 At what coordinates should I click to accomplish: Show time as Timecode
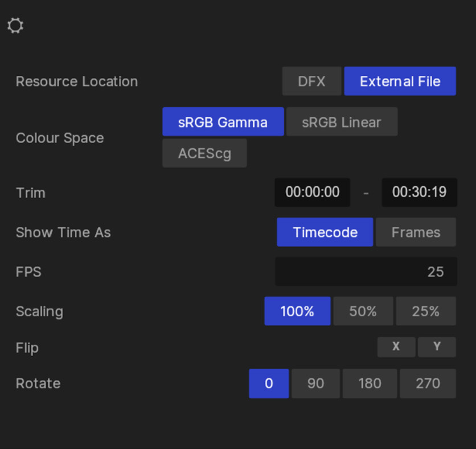325,232
